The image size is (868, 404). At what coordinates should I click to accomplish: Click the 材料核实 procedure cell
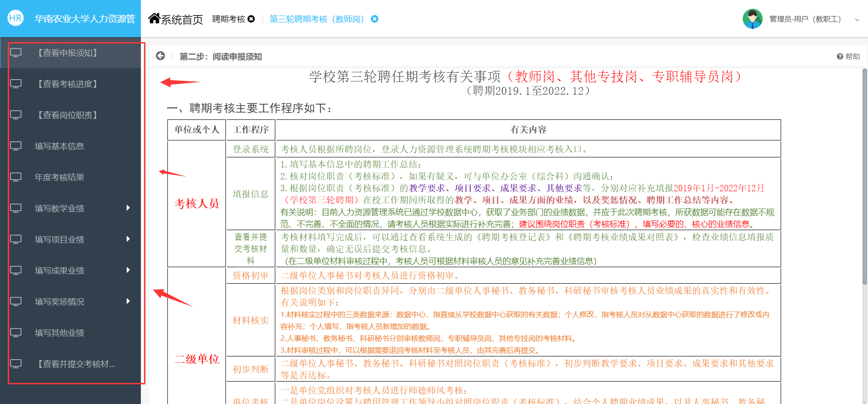[x=251, y=320]
